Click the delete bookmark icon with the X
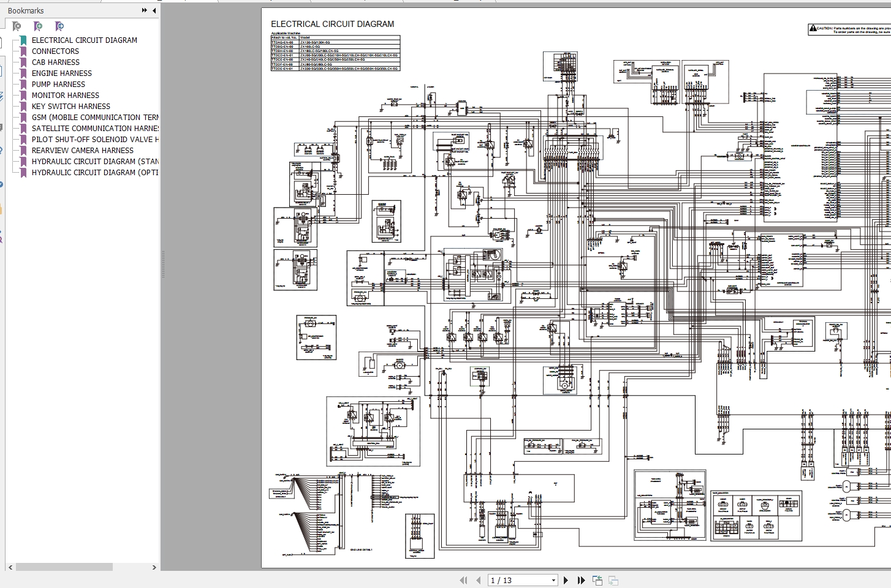 (x=17, y=26)
